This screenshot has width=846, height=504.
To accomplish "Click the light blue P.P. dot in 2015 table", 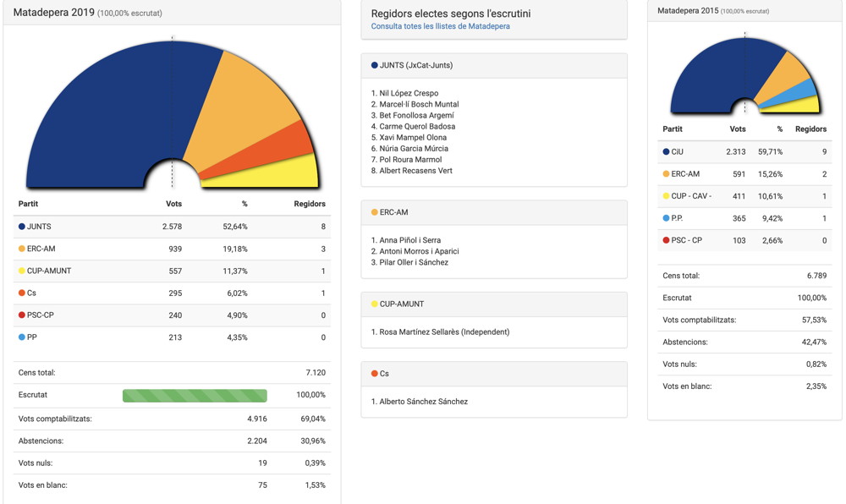I will point(666,218).
